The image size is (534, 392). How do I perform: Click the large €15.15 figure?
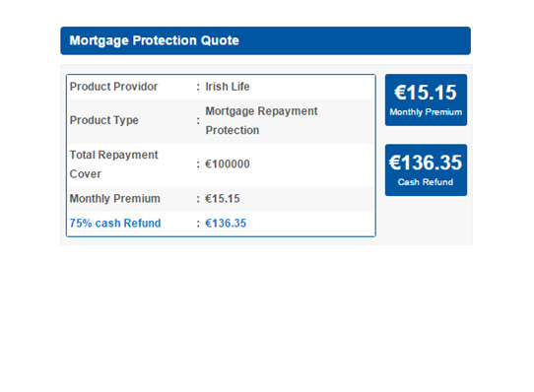pyautogui.click(x=426, y=93)
